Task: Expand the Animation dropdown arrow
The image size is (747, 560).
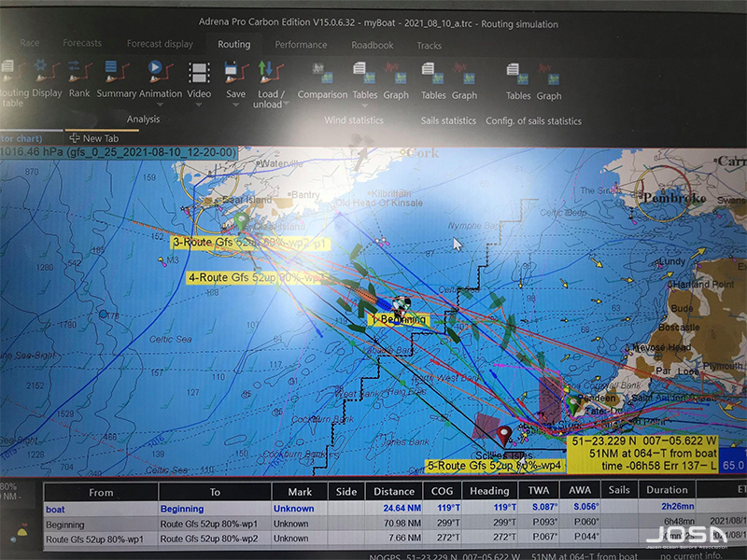Action: click(x=160, y=105)
